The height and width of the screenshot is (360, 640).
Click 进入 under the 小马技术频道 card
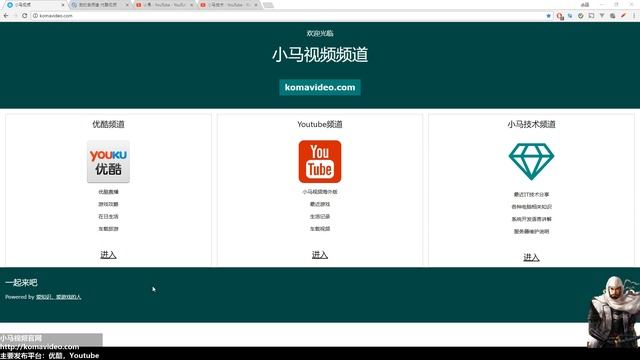531,257
